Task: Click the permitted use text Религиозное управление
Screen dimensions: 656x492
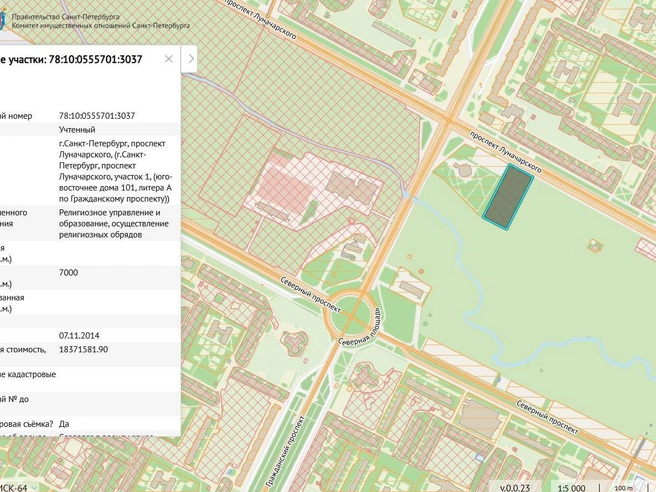Action: (x=114, y=223)
